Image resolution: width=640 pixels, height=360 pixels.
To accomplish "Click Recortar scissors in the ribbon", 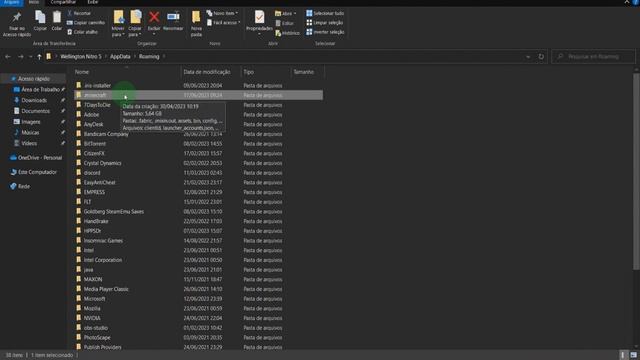I will coord(79,13).
